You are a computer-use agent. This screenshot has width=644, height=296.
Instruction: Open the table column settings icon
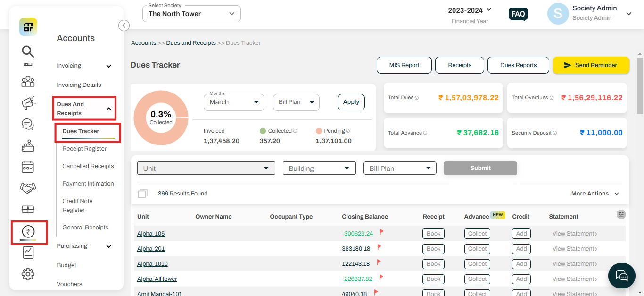click(621, 214)
